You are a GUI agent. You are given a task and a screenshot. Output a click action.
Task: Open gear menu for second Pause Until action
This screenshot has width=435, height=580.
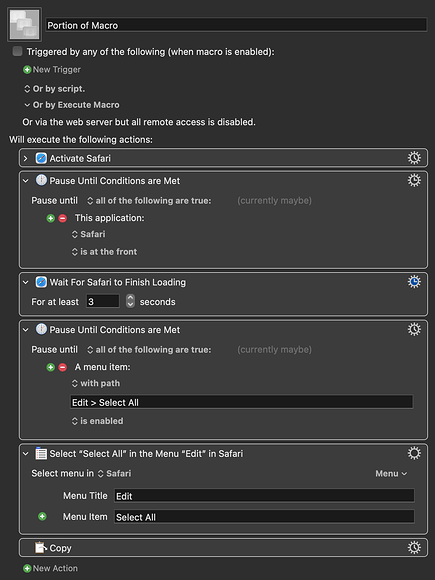pos(414,329)
